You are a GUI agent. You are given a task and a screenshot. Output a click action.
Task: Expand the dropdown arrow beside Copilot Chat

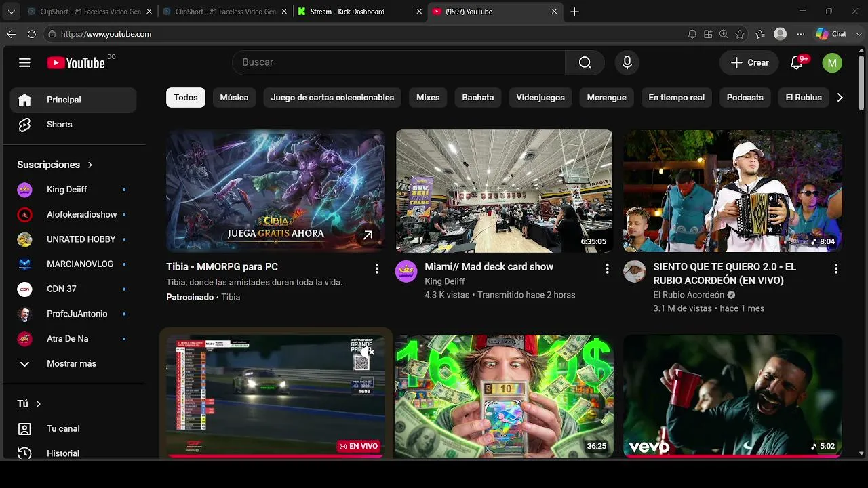click(858, 34)
